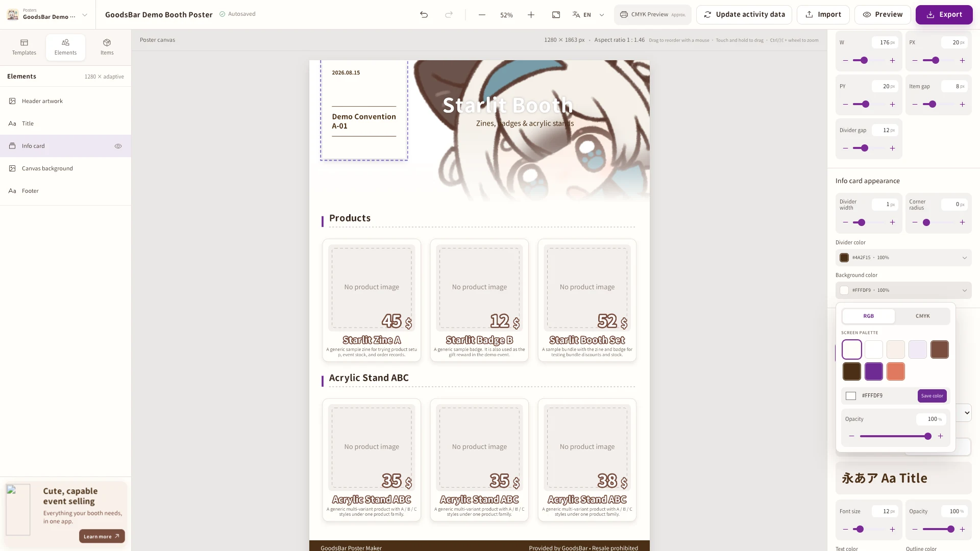Pick the light lavender palette swatch
This screenshot has width=980, height=551.
point(917,349)
